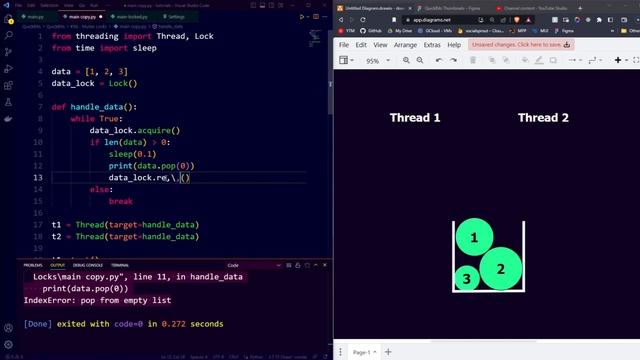Open output channel dropdown showing Code
640x360 pixels.
(x=254, y=265)
